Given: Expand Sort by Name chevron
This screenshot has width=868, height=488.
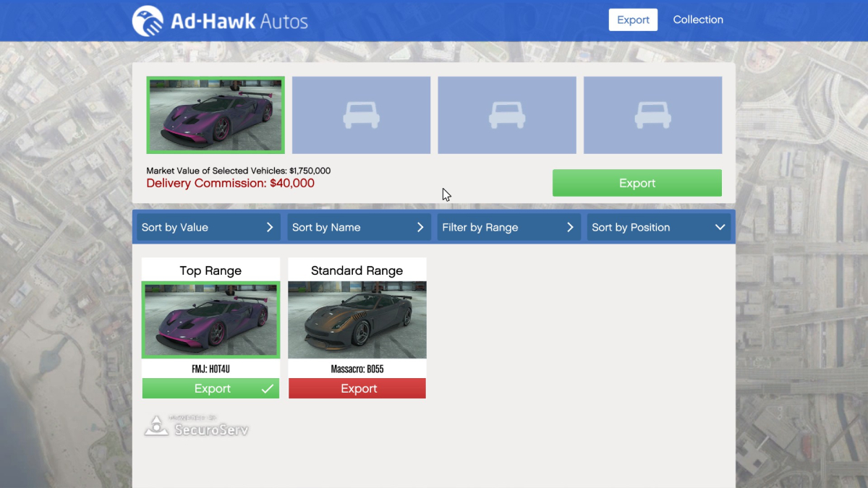Looking at the screenshot, I should (420, 227).
